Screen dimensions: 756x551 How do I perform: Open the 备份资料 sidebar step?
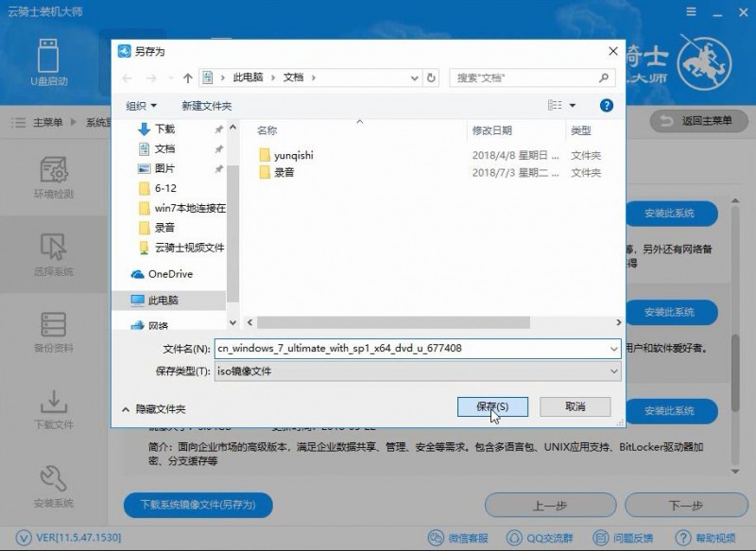54,332
